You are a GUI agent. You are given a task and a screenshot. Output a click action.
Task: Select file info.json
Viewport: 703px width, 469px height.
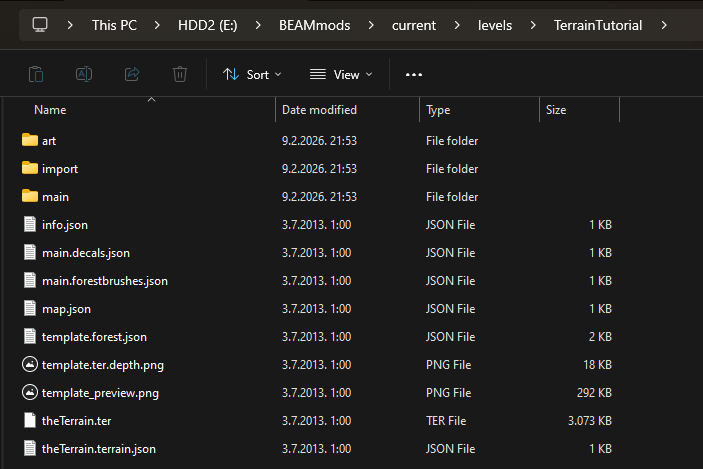tap(65, 225)
